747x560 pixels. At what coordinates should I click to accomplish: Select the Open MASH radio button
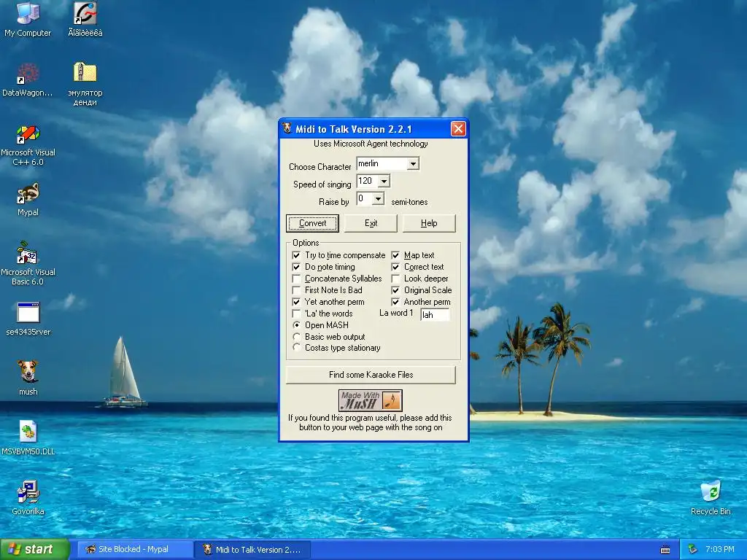[x=296, y=324]
